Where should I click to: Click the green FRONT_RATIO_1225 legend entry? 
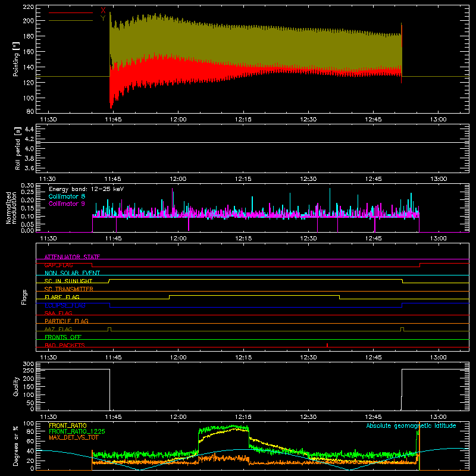77,431
